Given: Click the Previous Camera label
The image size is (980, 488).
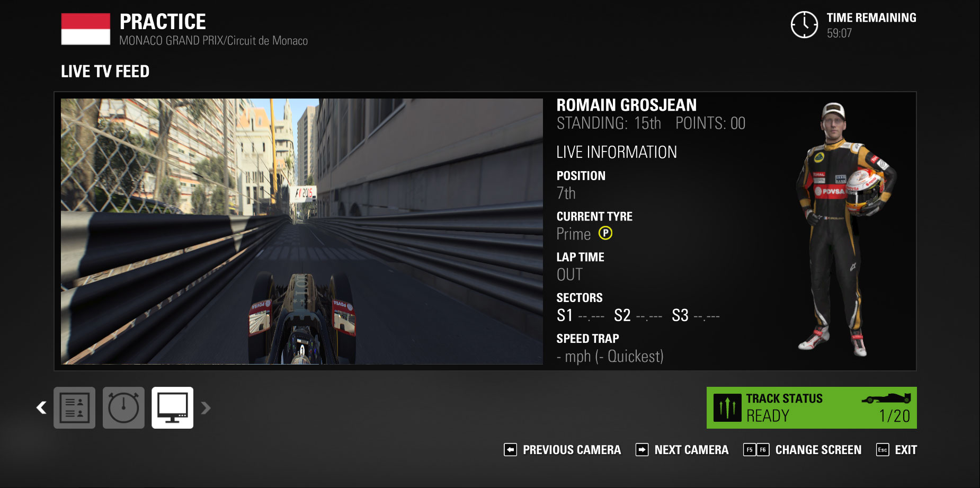Looking at the screenshot, I should tap(572, 450).
